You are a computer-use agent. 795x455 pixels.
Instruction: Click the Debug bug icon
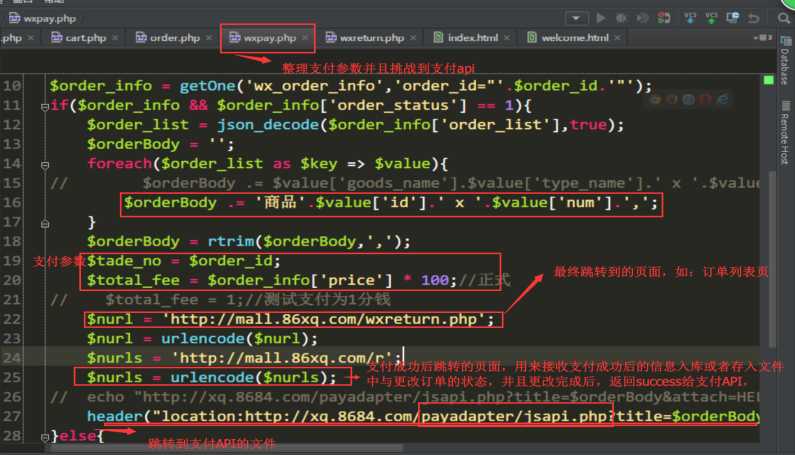click(x=621, y=18)
